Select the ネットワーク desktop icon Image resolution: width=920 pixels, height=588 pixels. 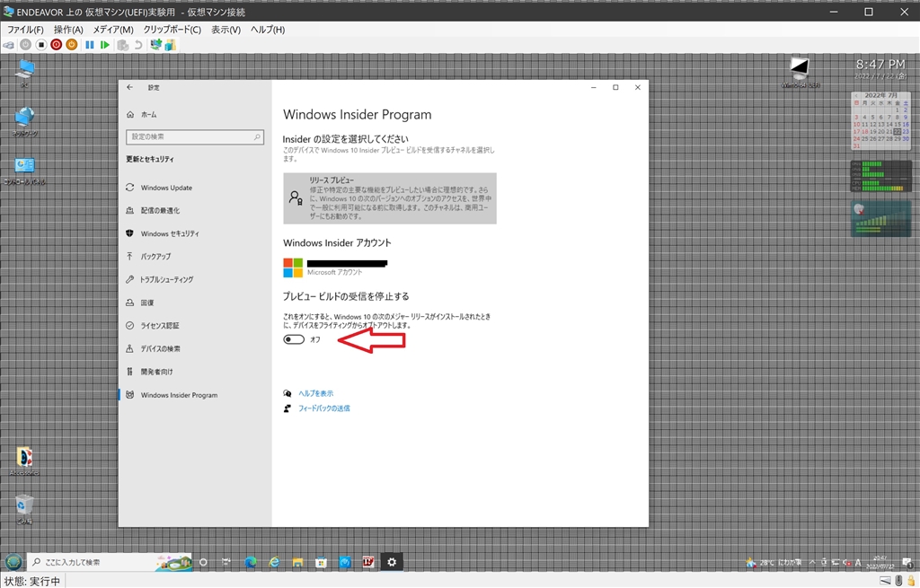pos(24,122)
